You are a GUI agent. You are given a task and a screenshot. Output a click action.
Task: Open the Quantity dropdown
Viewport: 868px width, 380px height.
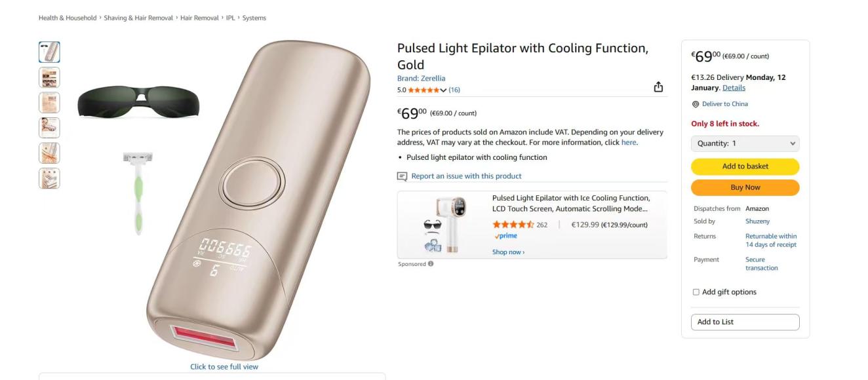coord(745,143)
